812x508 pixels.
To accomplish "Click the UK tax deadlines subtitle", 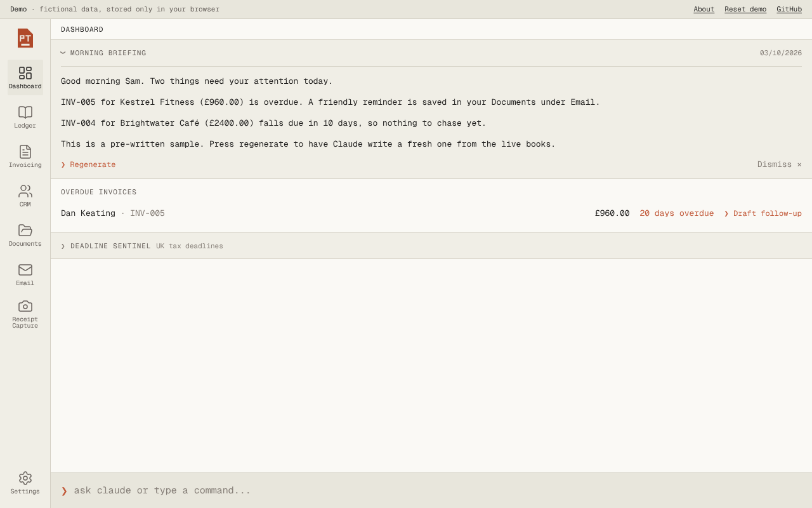I will [190, 246].
